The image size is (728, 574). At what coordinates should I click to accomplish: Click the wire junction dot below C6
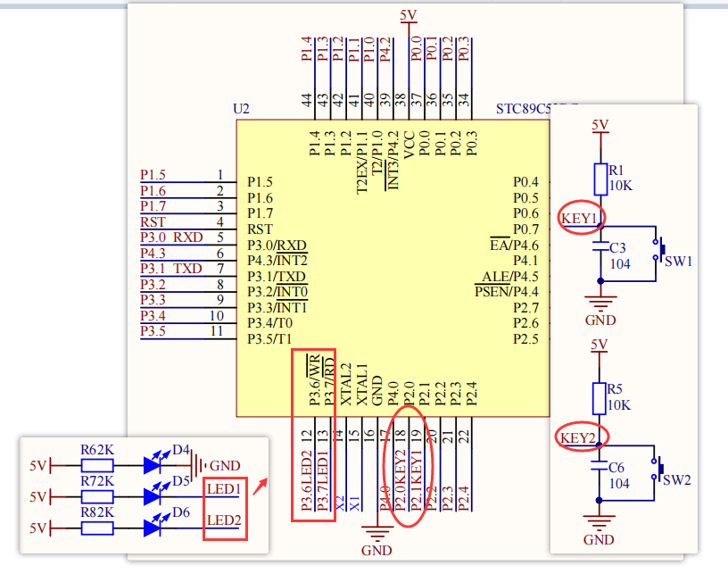599,500
